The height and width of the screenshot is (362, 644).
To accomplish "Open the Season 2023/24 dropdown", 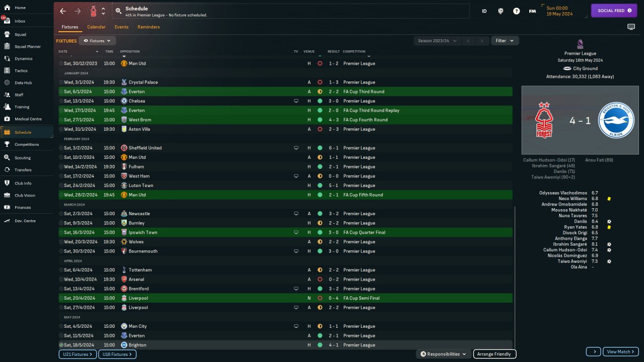I will [437, 41].
